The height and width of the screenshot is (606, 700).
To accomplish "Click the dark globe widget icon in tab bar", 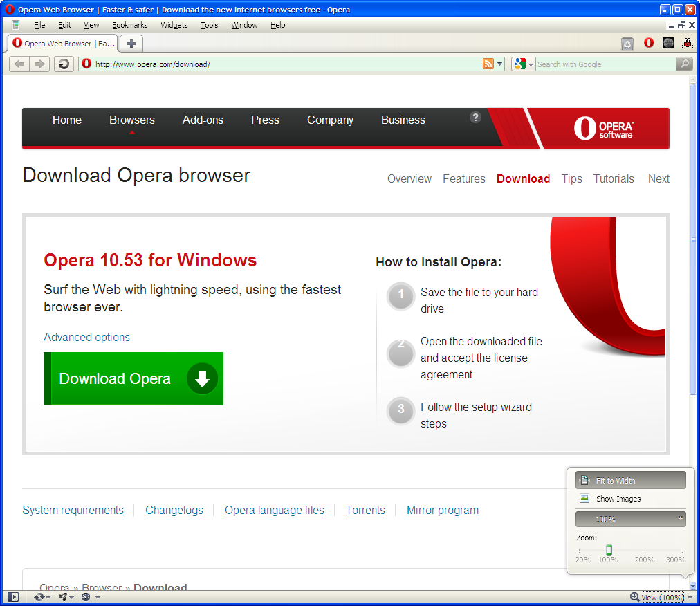I will coord(668,43).
